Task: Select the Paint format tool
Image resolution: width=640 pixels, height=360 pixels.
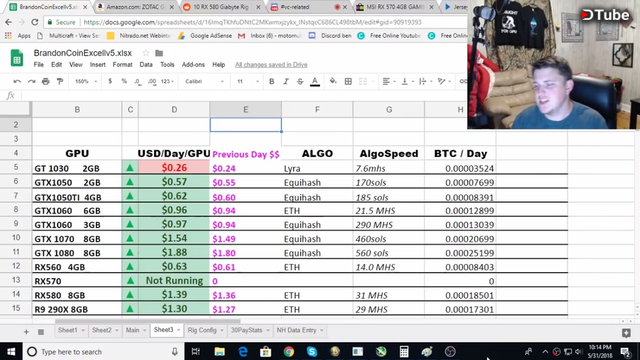Action: click(60, 82)
